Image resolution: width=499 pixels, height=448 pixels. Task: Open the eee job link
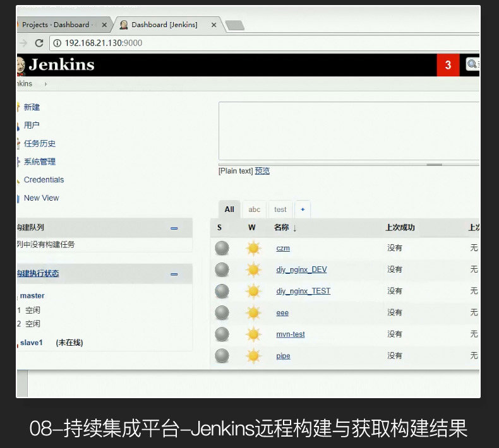pos(282,313)
